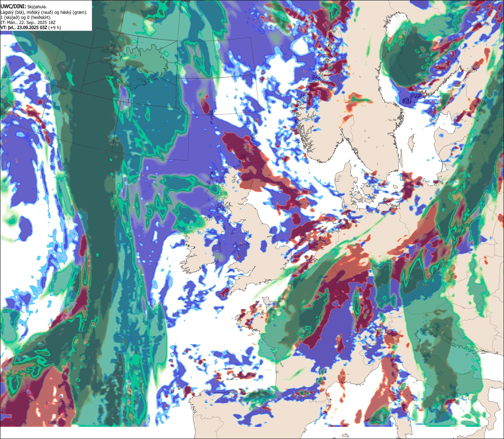Viewport: 504px width, 439px height.
Task: Click the "Lágský (blá), miðský (rauð)" legend line
Action: (x=44, y=12)
